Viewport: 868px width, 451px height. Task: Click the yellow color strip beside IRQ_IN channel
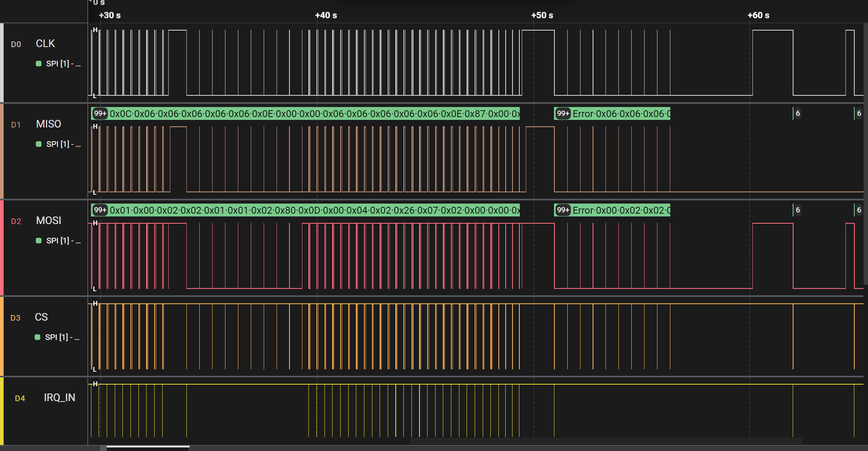pos(2,410)
